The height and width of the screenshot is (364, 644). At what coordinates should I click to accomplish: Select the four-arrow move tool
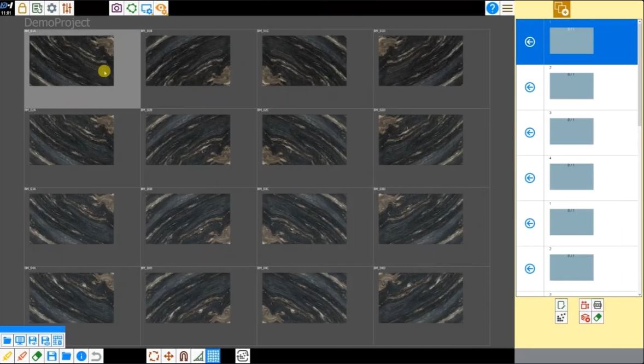(169, 356)
